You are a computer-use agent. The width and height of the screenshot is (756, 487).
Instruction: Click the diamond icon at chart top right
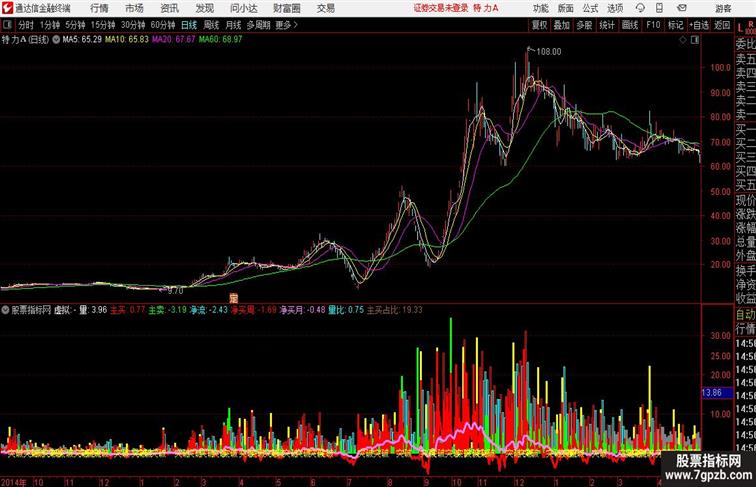pos(683,40)
